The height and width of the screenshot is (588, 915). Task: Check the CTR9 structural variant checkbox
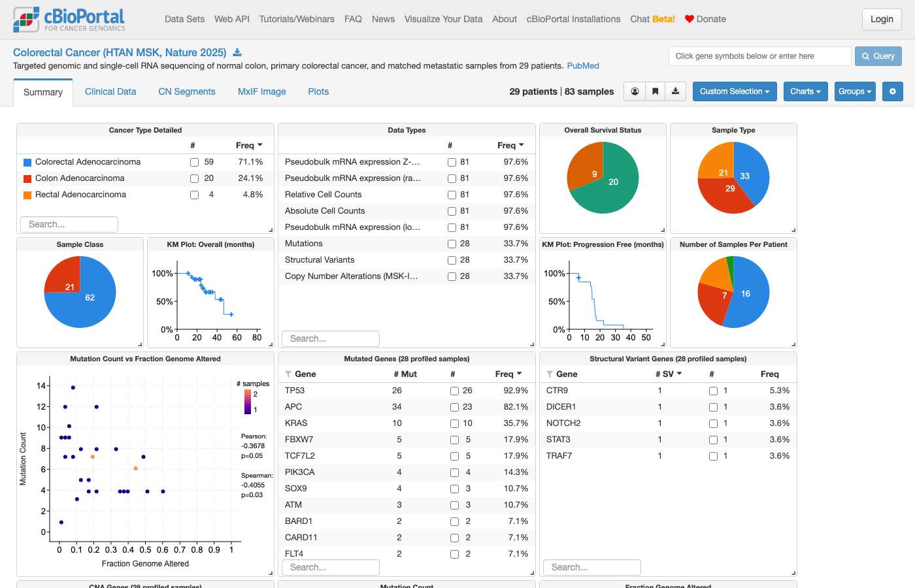pyautogui.click(x=713, y=391)
